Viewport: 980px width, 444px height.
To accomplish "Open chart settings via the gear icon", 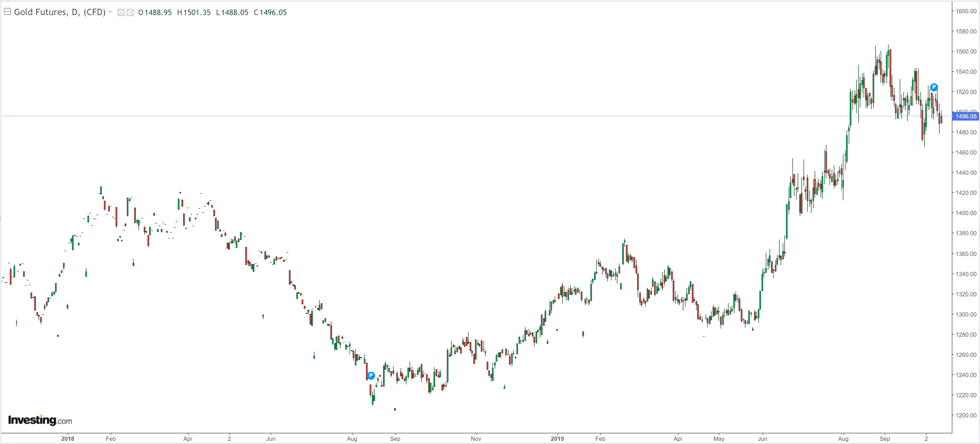I will (x=130, y=12).
